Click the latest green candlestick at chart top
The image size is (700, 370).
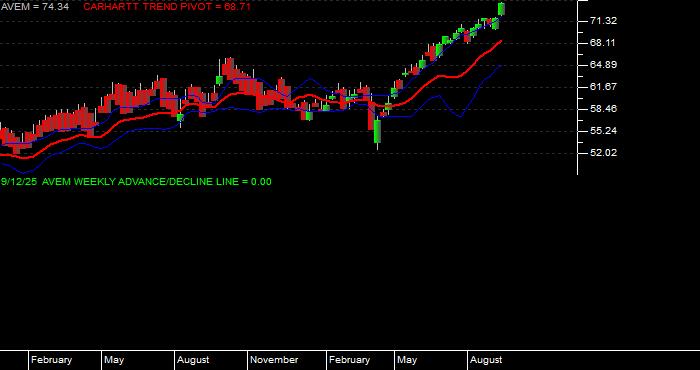tap(501, 9)
